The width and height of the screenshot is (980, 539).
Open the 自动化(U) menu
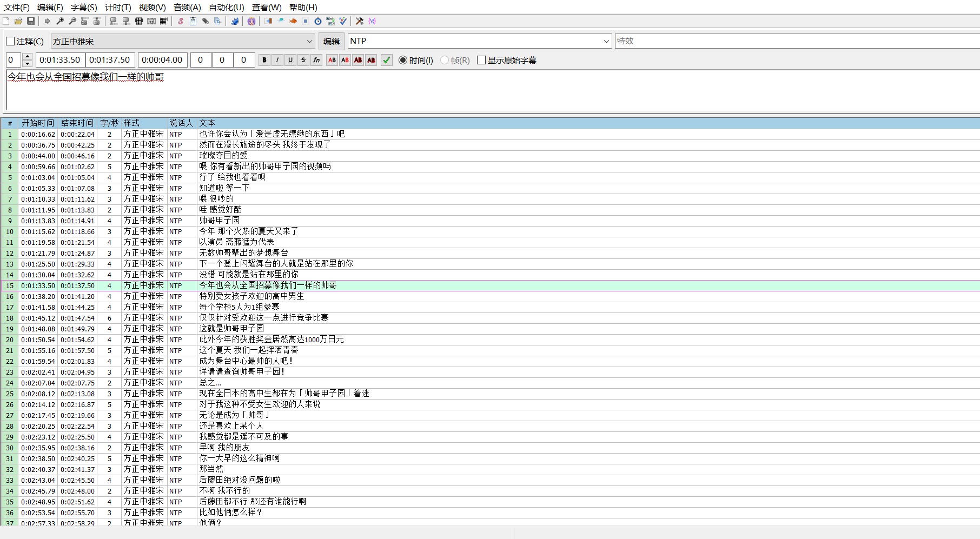point(227,7)
